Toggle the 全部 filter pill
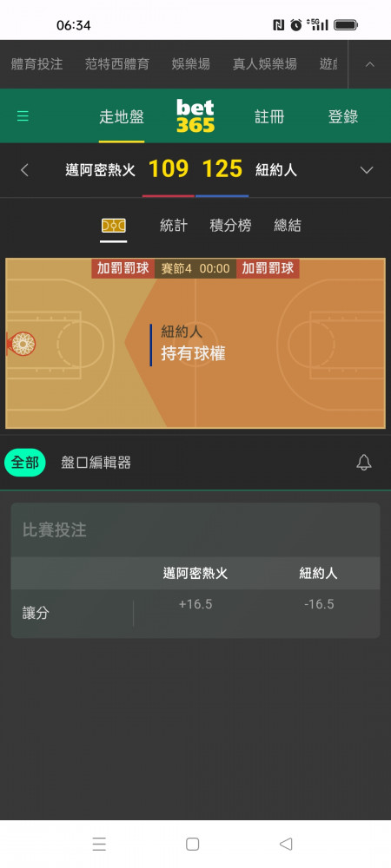The width and height of the screenshot is (391, 868). (x=25, y=463)
